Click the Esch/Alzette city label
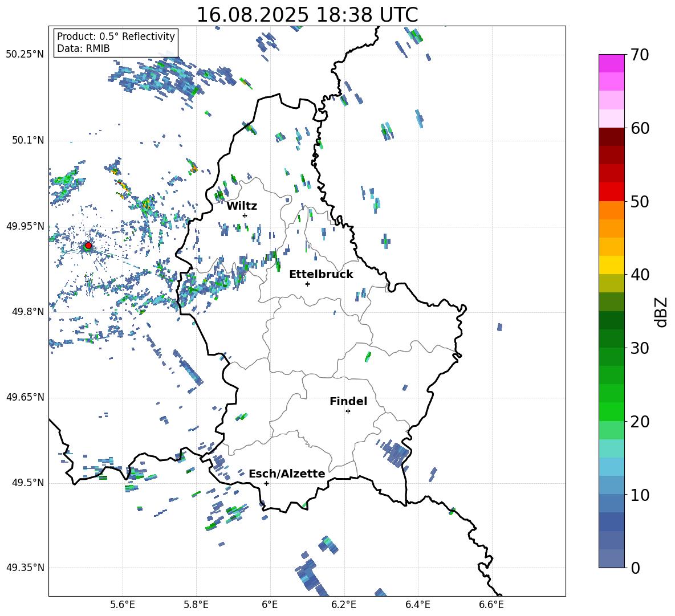 pyautogui.click(x=287, y=474)
